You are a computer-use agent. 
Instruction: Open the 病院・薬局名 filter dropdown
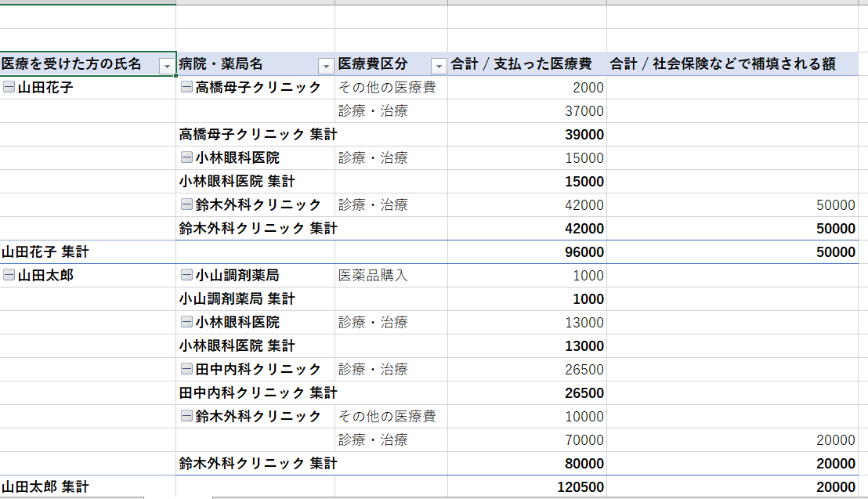pyautogui.click(x=325, y=66)
